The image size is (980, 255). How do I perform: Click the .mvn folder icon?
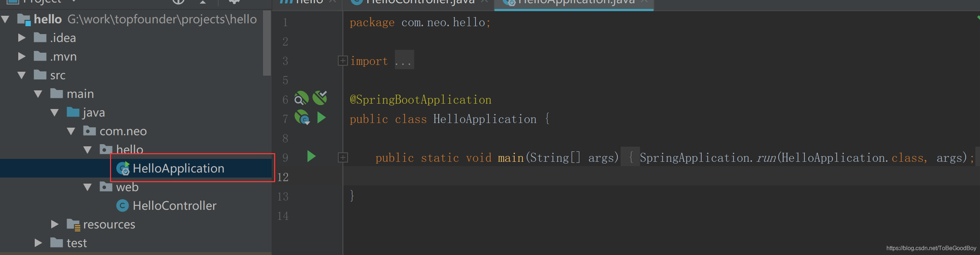pos(40,56)
